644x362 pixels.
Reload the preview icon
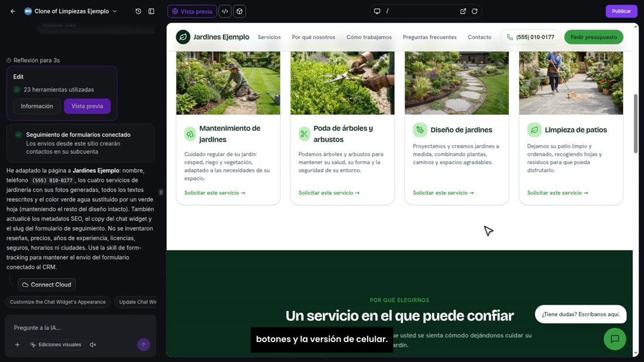[474, 11]
